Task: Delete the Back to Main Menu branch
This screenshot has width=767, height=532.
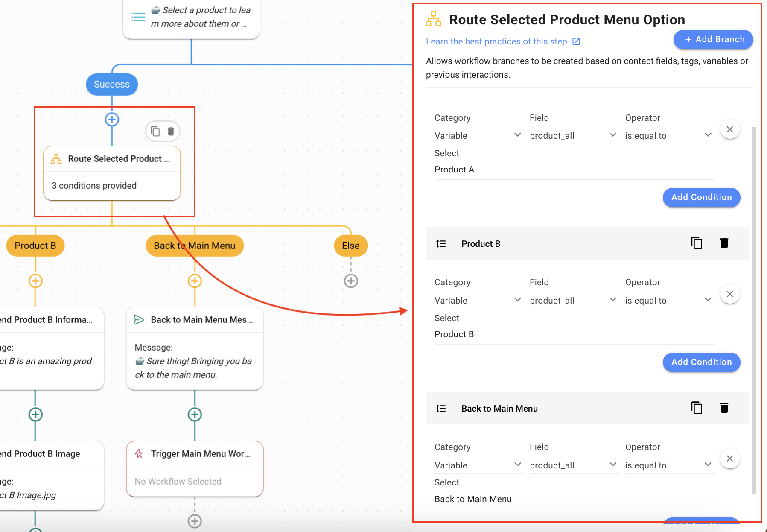Action: point(724,408)
